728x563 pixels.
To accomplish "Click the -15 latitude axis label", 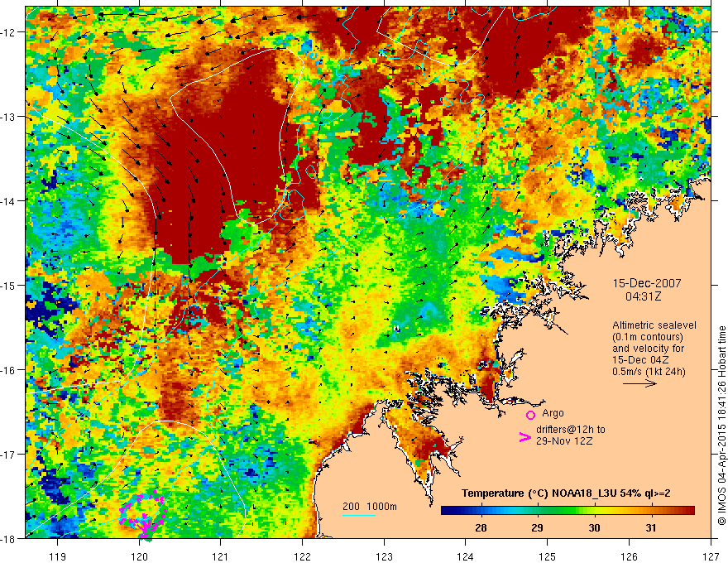I will tap(8, 285).
